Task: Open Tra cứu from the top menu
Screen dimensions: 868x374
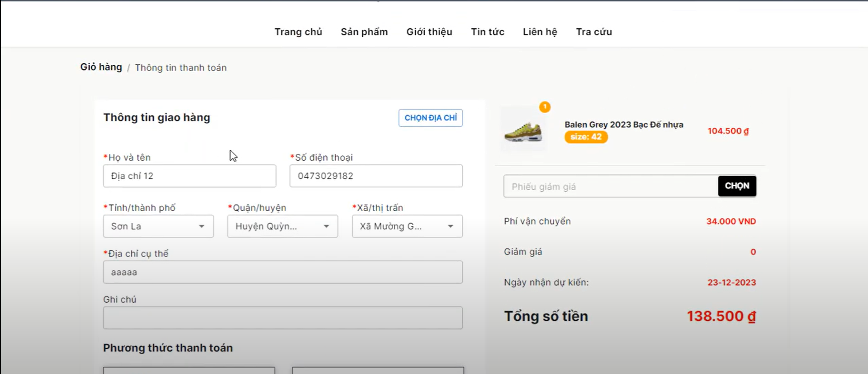Action: (594, 32)
